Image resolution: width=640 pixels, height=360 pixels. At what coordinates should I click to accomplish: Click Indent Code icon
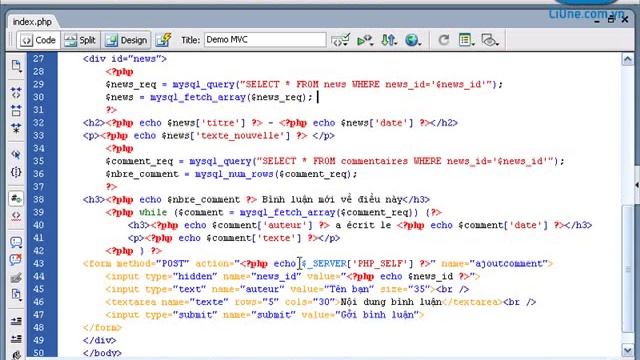coord(16,321)
